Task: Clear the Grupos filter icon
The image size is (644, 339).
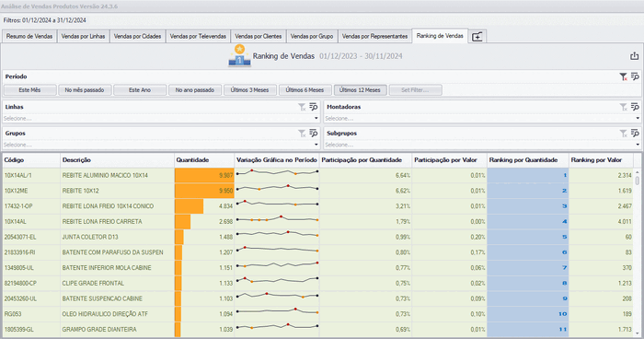Action: [302, 134]
